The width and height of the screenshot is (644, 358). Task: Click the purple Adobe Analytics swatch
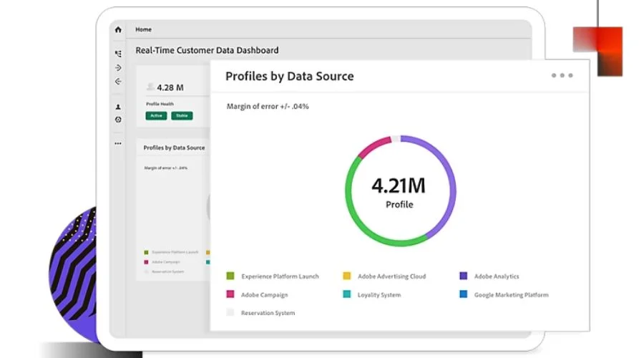point(463,276)
